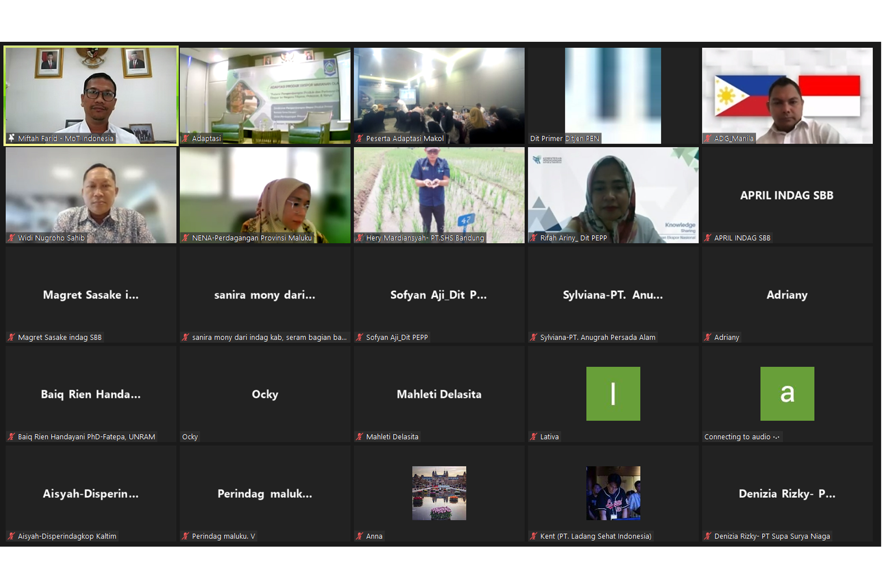
Task: Click the muted microphone icon for Lativa
Action: (534, 436)
